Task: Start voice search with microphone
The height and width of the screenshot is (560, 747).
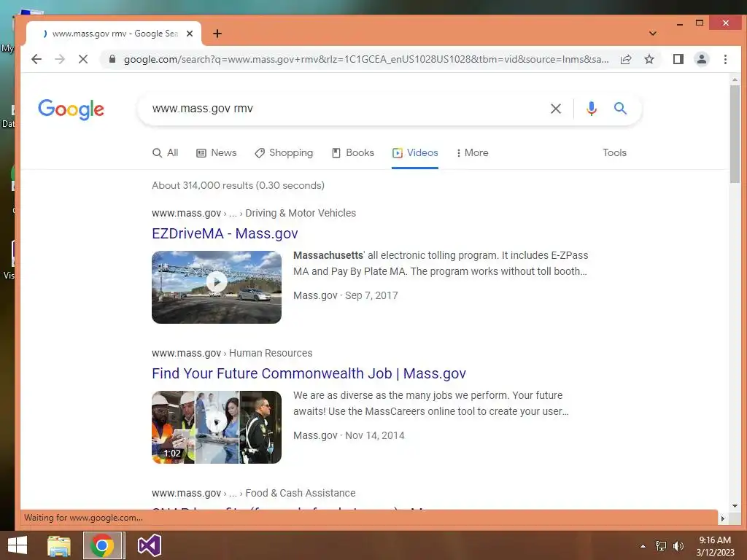Action: 591,109
